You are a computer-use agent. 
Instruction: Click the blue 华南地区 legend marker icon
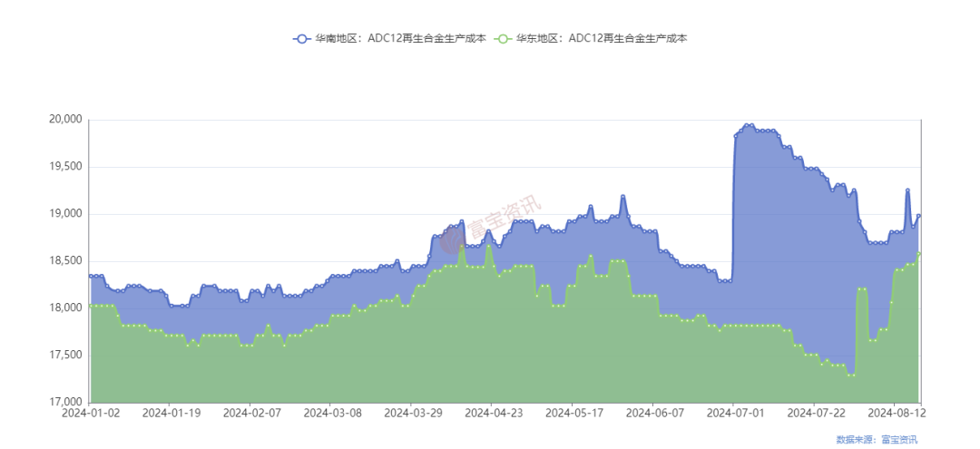(x=301, y=38)
